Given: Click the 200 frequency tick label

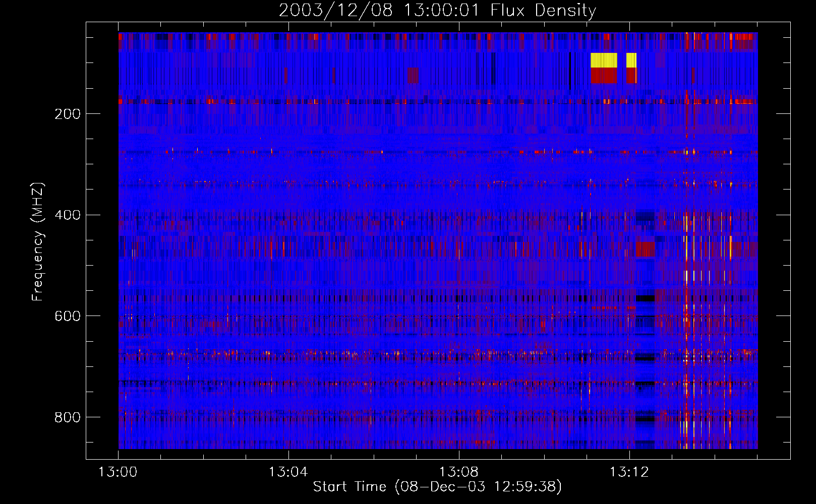Looking at the screenshot, I should click(68, 114).
